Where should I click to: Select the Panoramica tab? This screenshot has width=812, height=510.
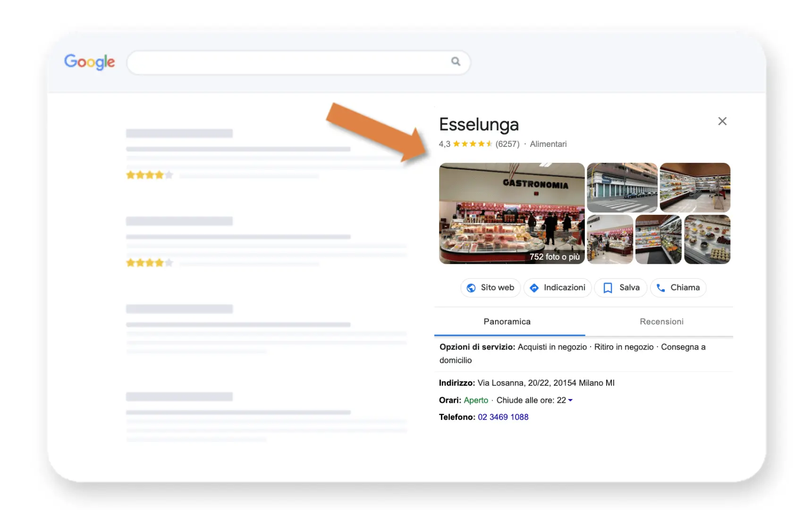click(507, 322)
